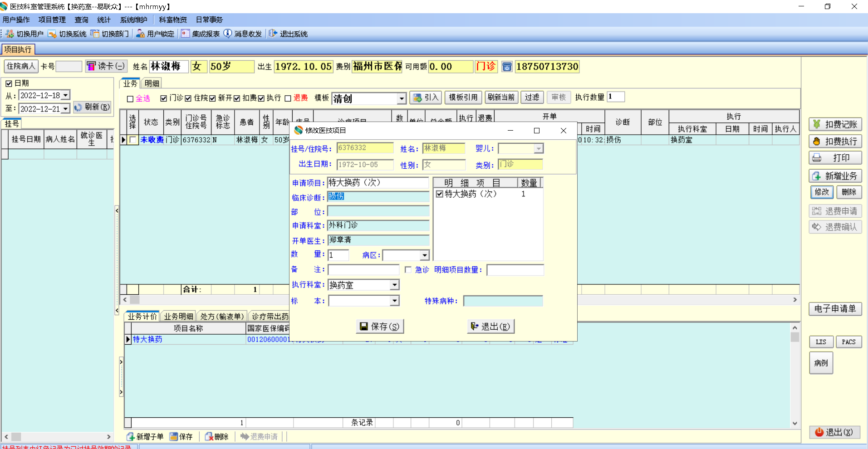Click the bottom toolbar 删除 button
The image size is (868, 449).
pos(216,436)
